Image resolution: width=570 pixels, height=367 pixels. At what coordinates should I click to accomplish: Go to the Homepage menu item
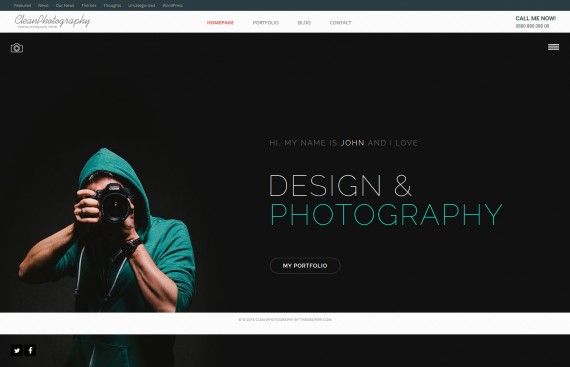point(220,23)
